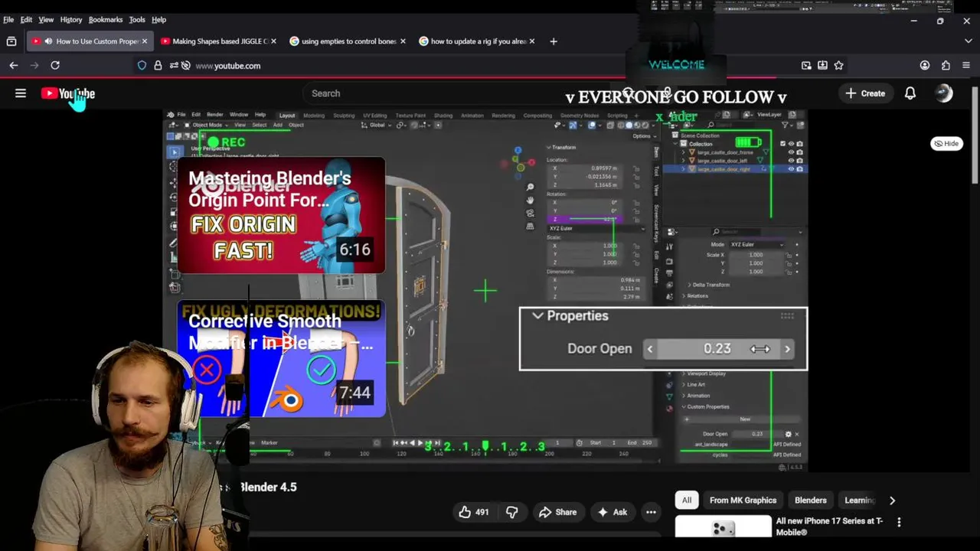Close the 'Making Shapes based JIGGLE' tab
This screenshot has height=551, width=980.
[273, 41]
